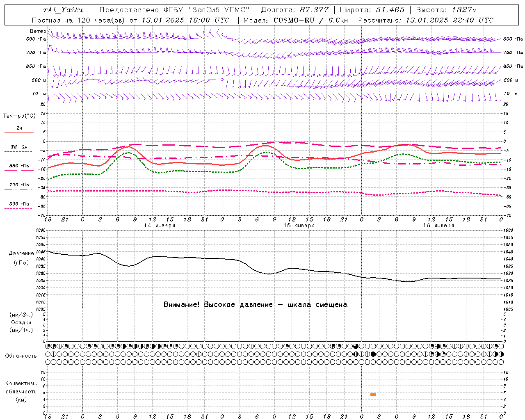Click the left pressure axis value '1060'
This screenshot has width=525, height=420.
click(x=40, y=231)
